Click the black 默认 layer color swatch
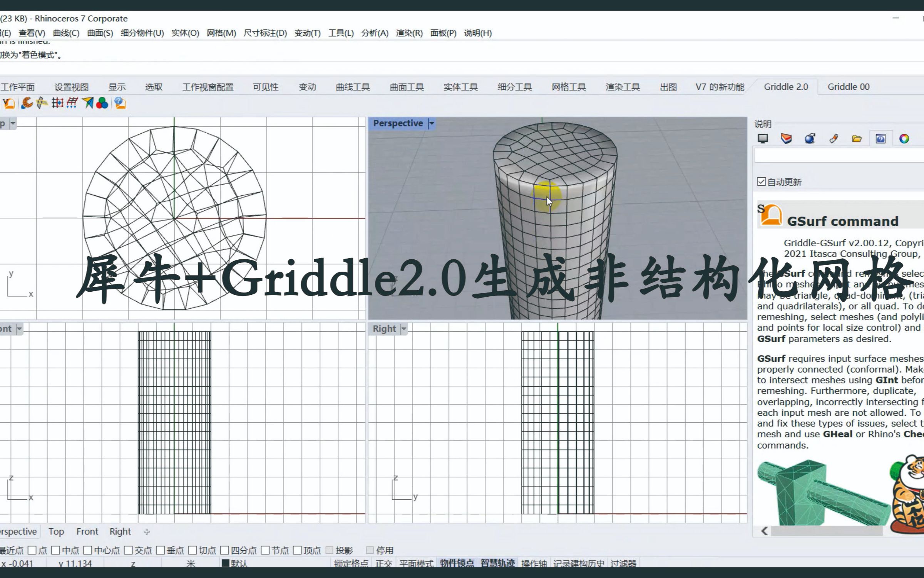 [226, 563]
